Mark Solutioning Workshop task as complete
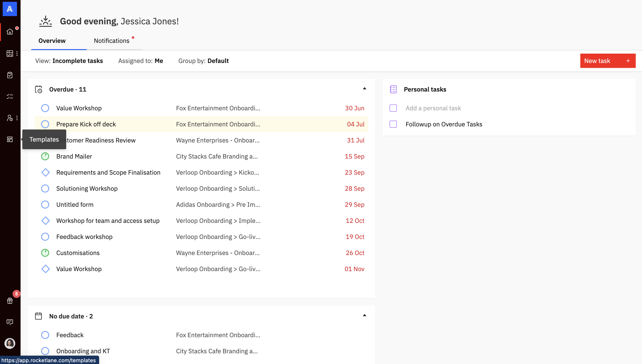The image size is (642, 364). click(45, 188)
